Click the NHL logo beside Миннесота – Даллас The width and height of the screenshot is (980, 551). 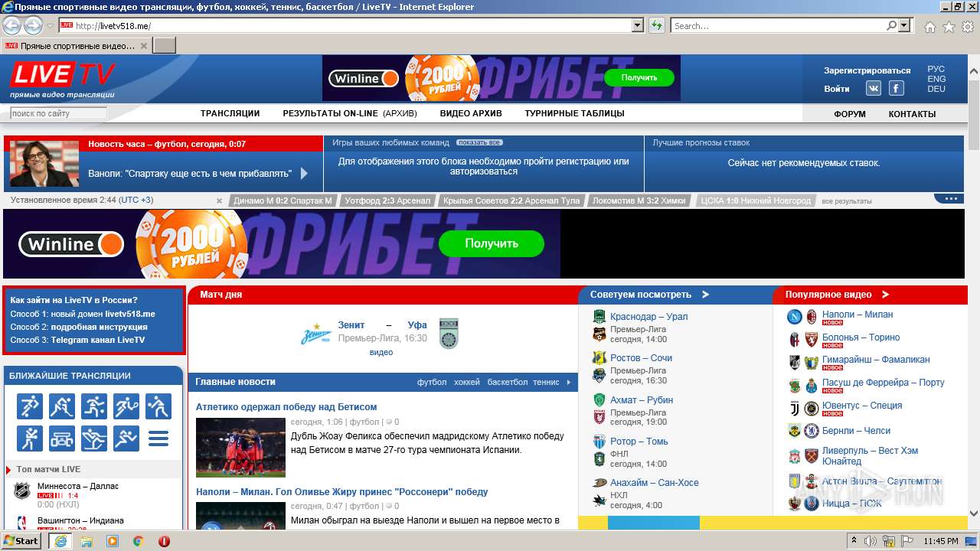[x=22, y=491]
